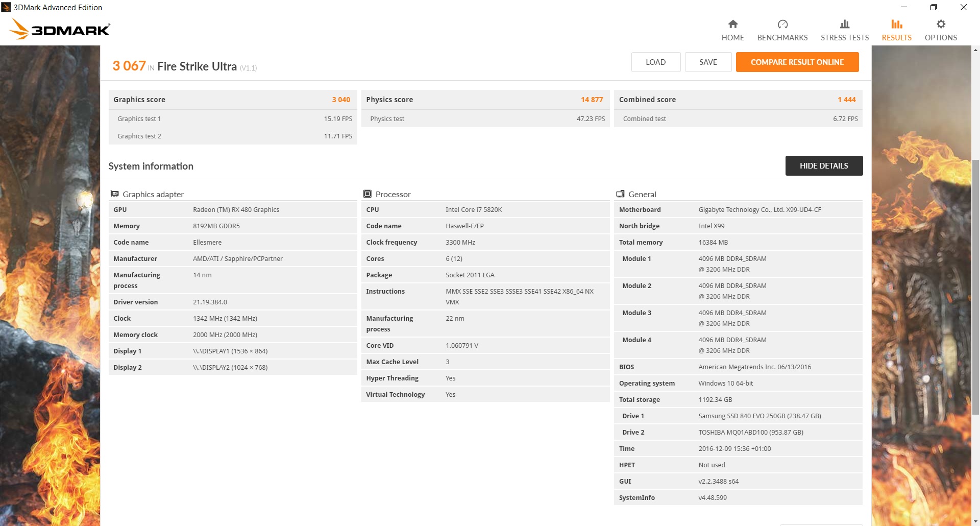980x526 pixels.
Task: Load a saved result file
Action: pyautogui.click(x=655, y=62)
